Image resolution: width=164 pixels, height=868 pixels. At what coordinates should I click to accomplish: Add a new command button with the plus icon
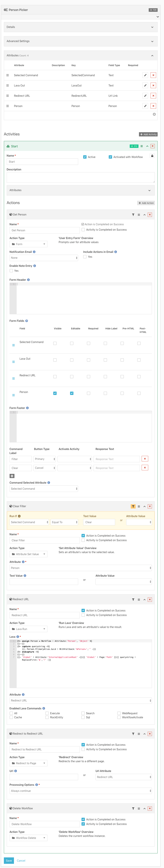coord(12,476)
